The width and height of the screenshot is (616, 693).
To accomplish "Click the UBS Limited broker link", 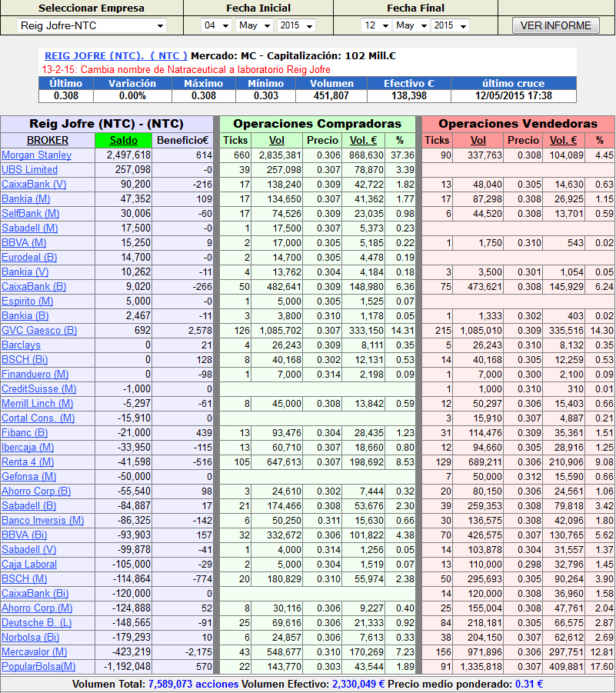I will 29,169.
